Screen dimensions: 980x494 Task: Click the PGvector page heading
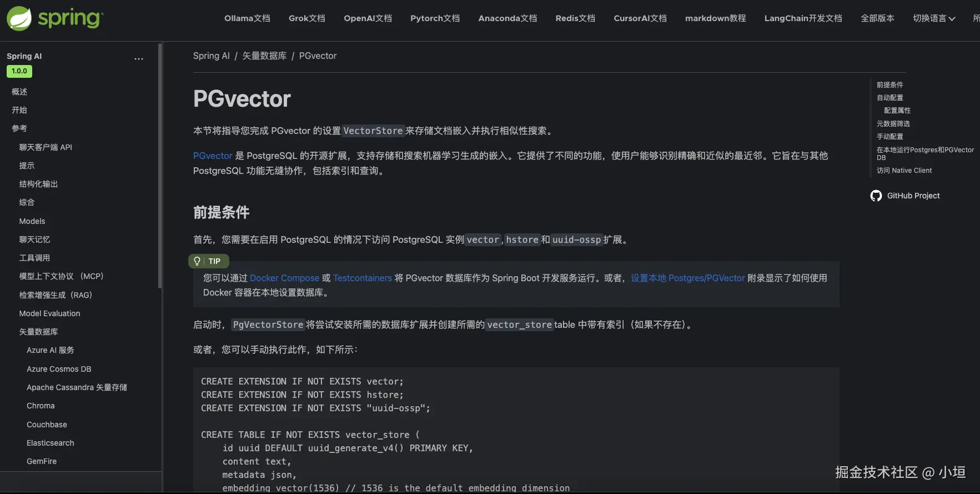[242, 99]
